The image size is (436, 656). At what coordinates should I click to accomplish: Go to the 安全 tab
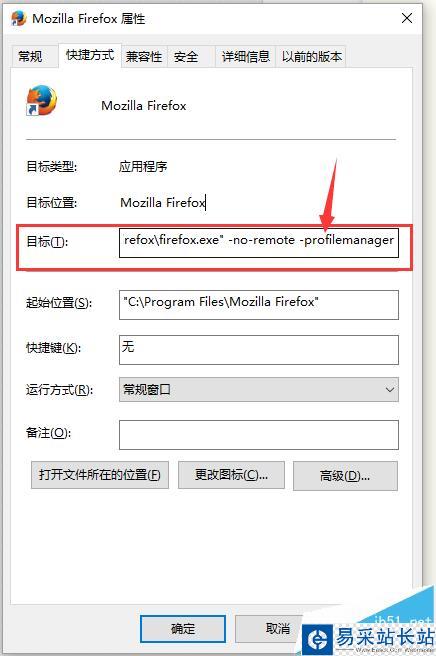(187, 56)
